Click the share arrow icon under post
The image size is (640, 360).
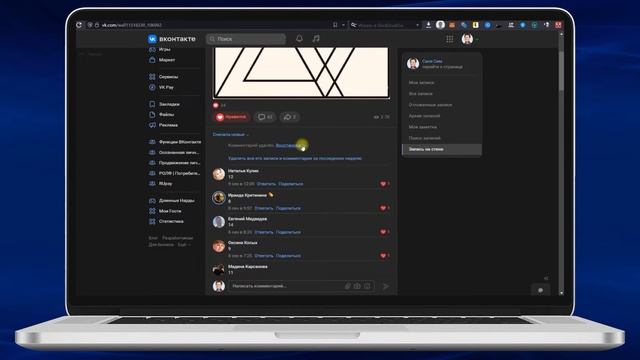point(287,117)
